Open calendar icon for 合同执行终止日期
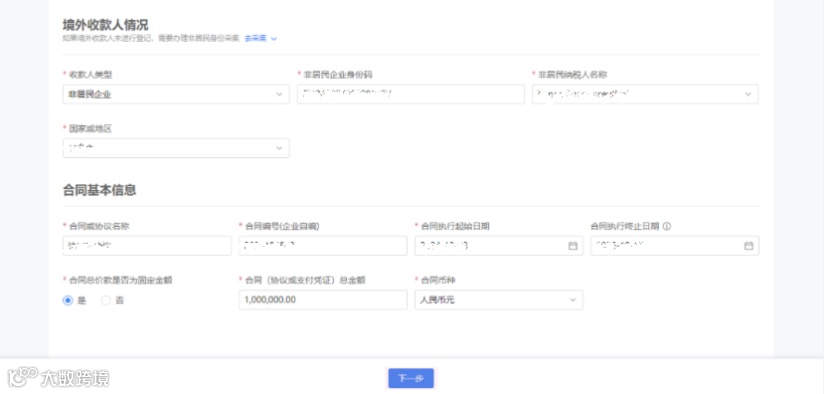Screen dimensions: 830x394 [748, 246]
